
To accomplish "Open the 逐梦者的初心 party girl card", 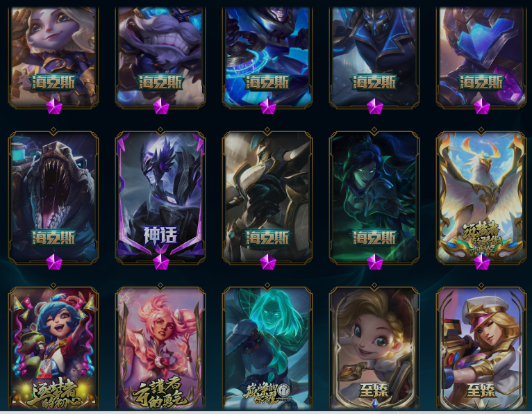I will [x=53, y=348].
